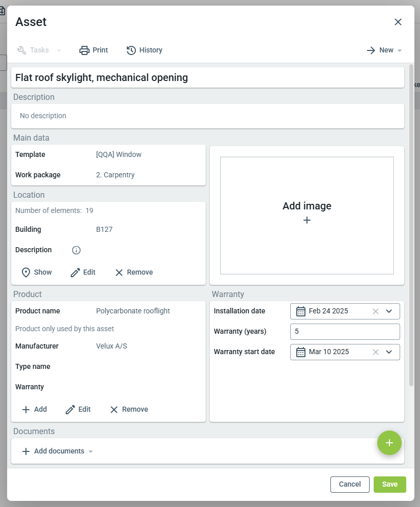The height and width of the screenshot is (507, 420).
Task: Cancel editing the asset
Action: pyautogui.click(x=350, y=484)
